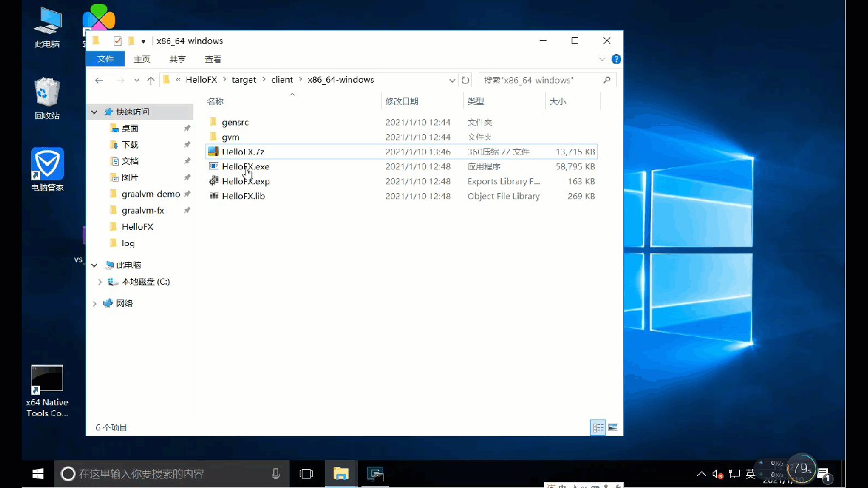Screen dimensions: 868x488
Task: Open the 文件 ribbon tab
Action: point(105,59)
